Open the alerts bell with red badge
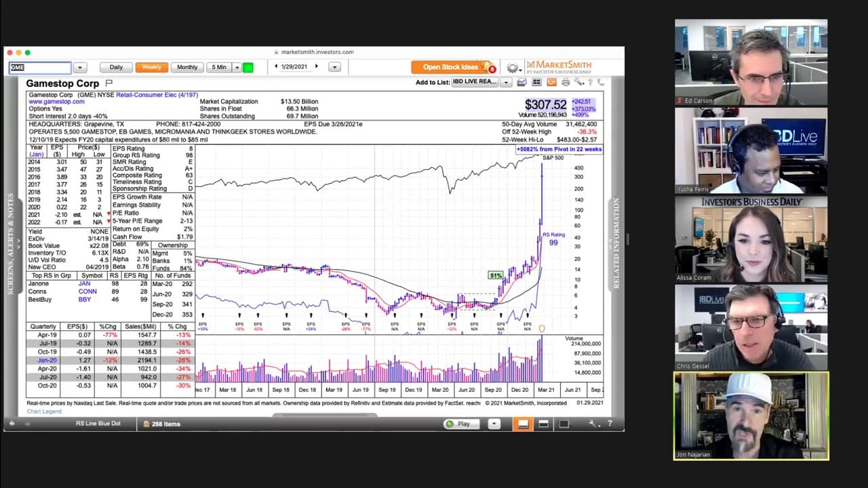Viewport: 868px width, 488px height. tap(488, 67)
